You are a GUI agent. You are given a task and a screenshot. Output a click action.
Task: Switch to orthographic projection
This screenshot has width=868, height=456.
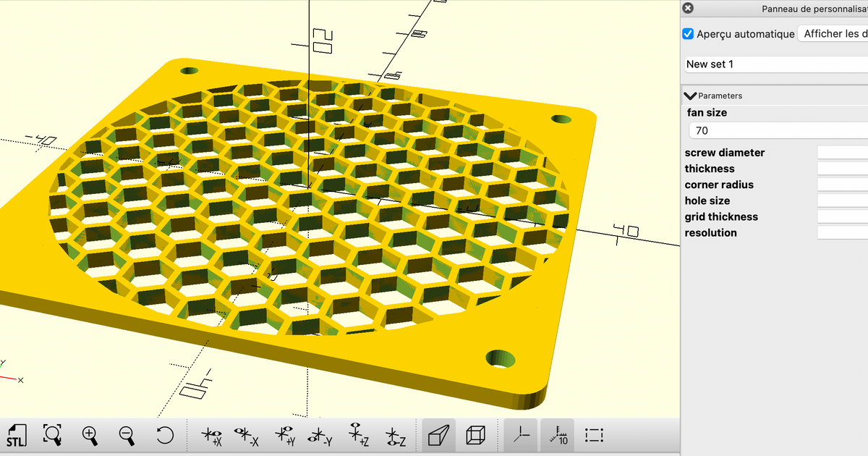pos(476,435)
